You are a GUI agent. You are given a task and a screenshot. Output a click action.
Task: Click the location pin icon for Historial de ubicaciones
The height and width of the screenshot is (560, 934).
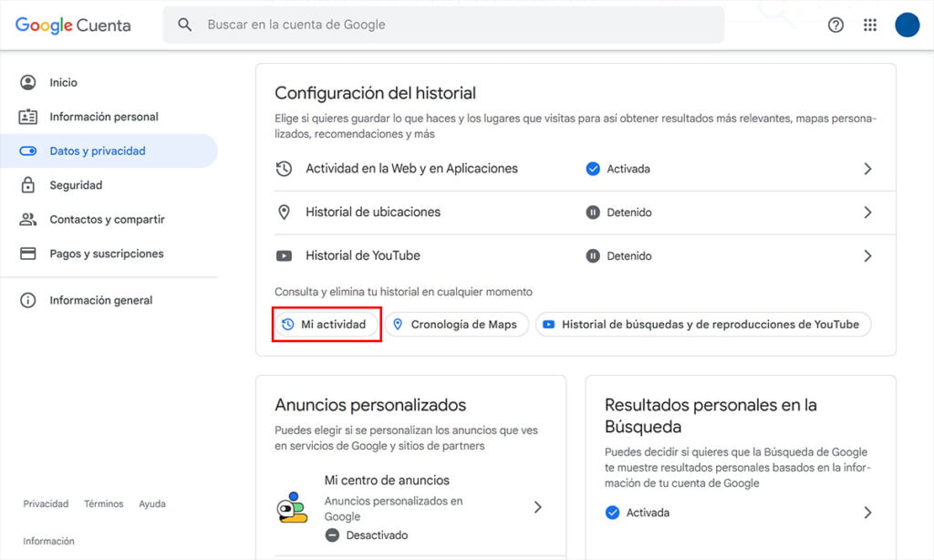pos(285,213)
